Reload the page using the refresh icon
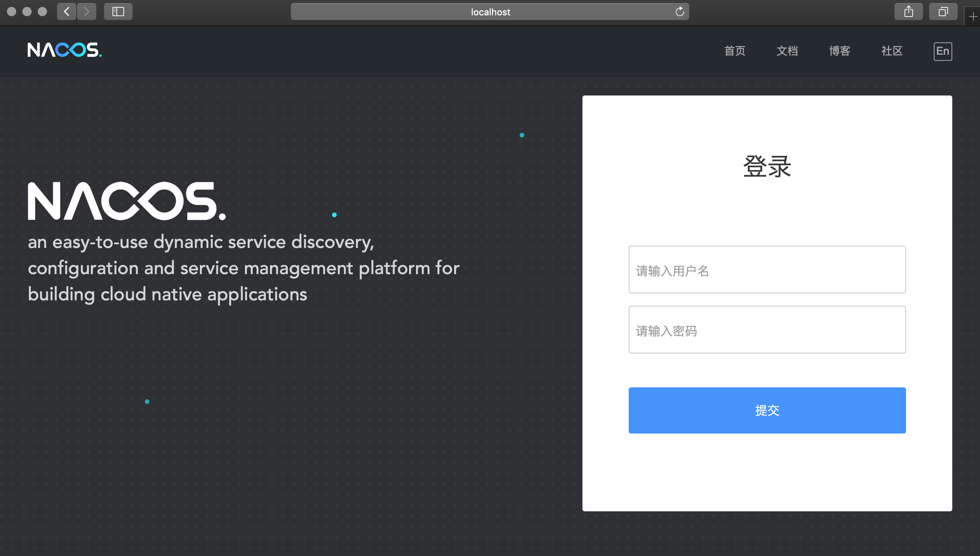 tap(680, 12)
